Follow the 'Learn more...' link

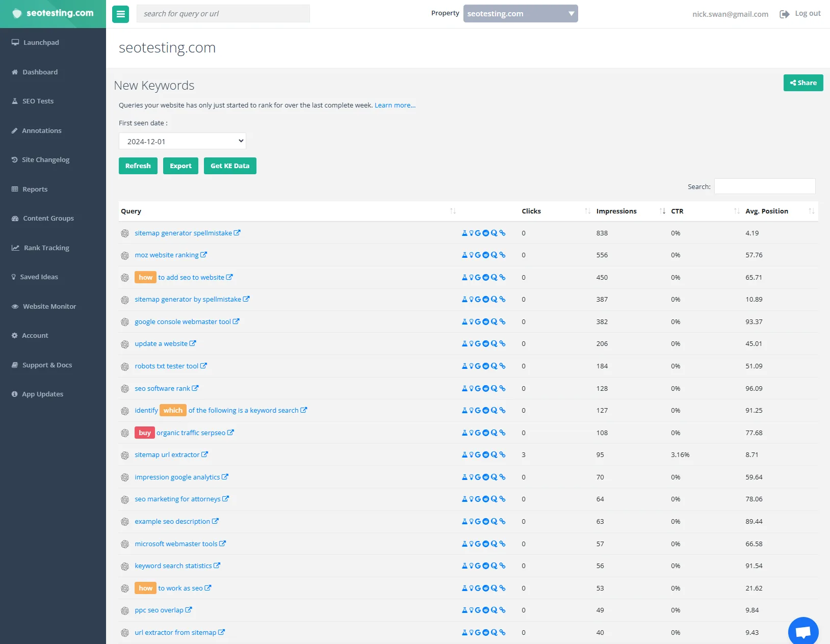(x=395, y=105)
